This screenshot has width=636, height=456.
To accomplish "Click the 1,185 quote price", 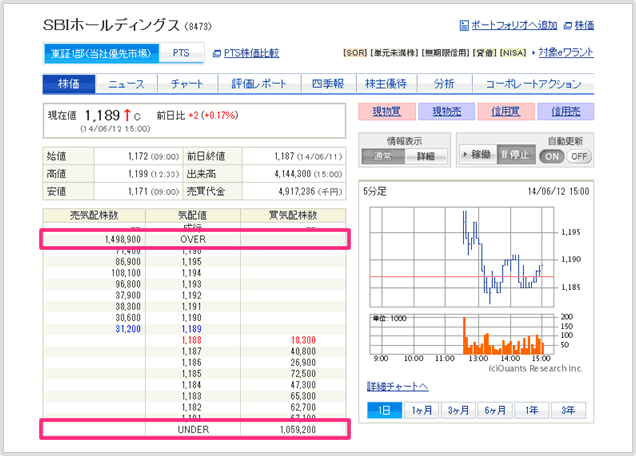I will click(x=191, y=374).
